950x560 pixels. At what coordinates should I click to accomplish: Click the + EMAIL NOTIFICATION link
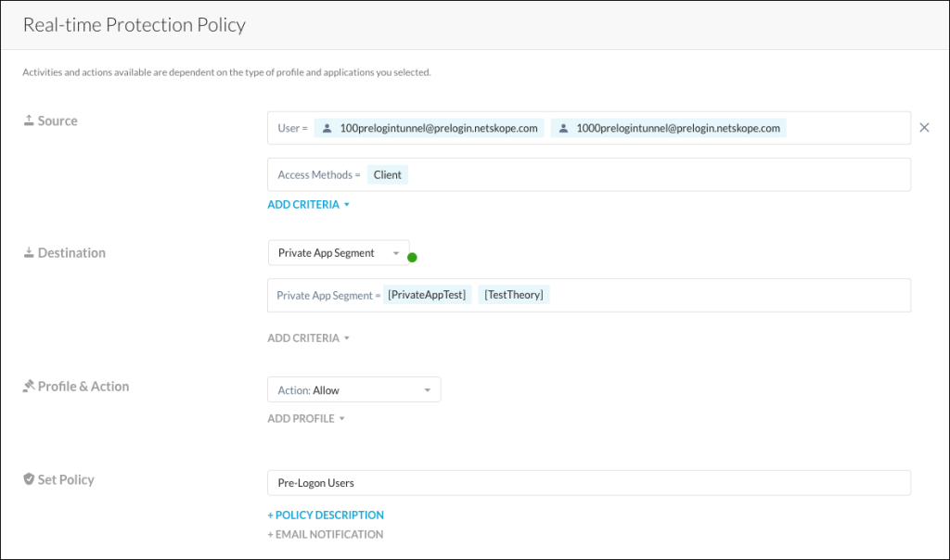(326, 534)
